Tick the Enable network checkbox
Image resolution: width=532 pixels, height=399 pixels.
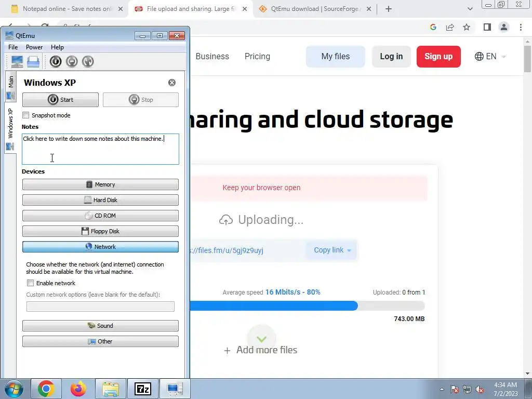point(30,283)
